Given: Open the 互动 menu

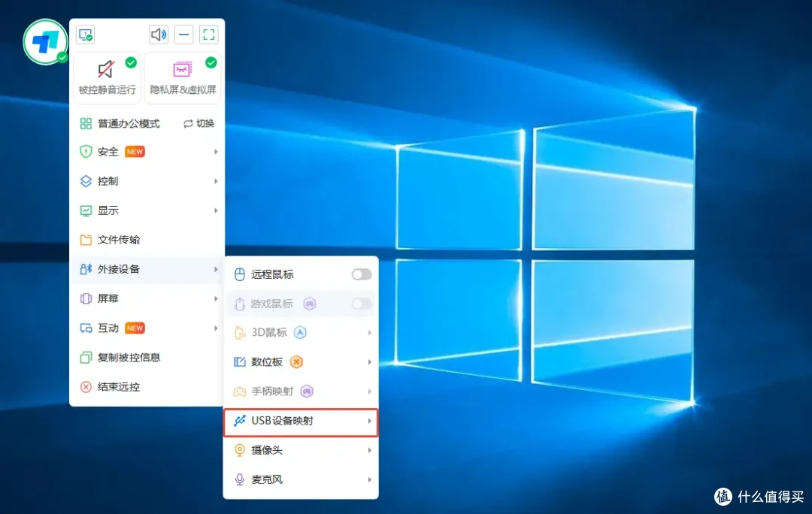Looking at the screenshot, I should (x=147, y=328).
